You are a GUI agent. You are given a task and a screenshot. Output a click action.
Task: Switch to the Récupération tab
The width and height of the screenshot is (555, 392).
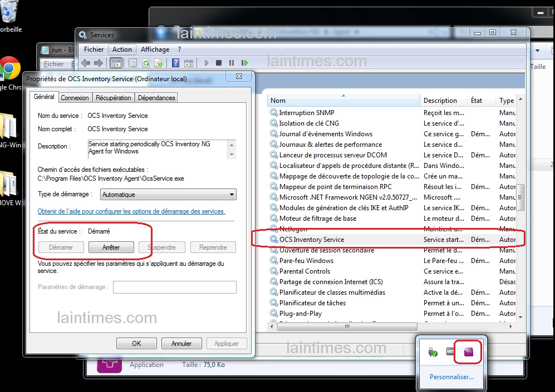click(113, 98)
